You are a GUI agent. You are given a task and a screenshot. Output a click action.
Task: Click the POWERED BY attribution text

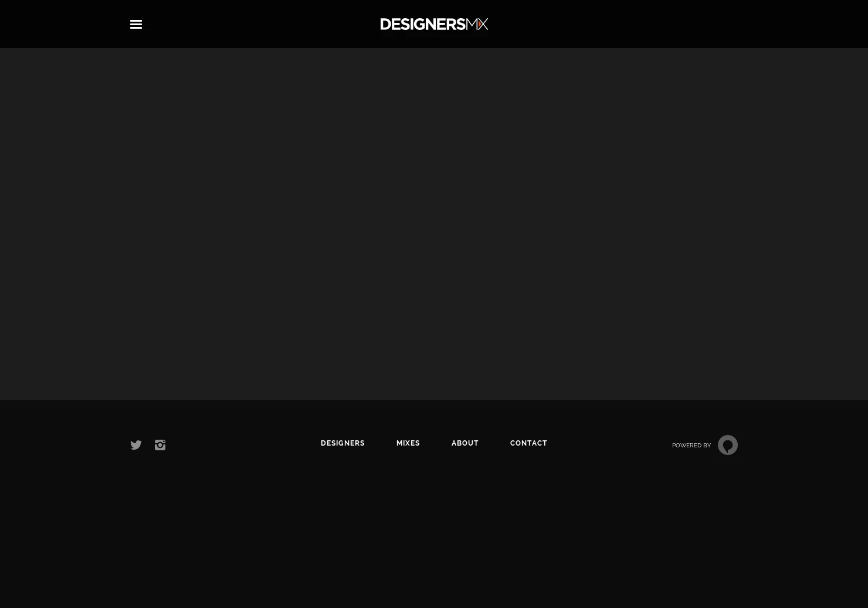click(691, 445)
